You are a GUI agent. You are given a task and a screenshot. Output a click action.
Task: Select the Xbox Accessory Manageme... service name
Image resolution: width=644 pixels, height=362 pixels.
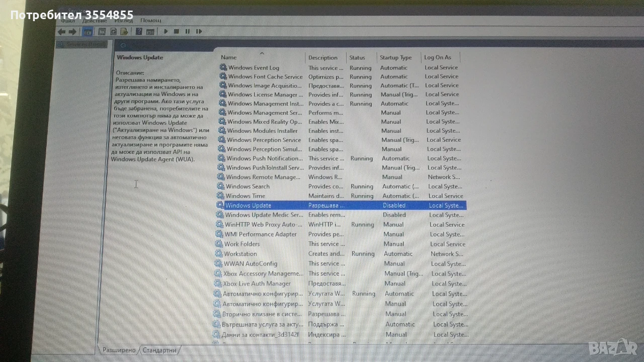coord(264,274)
